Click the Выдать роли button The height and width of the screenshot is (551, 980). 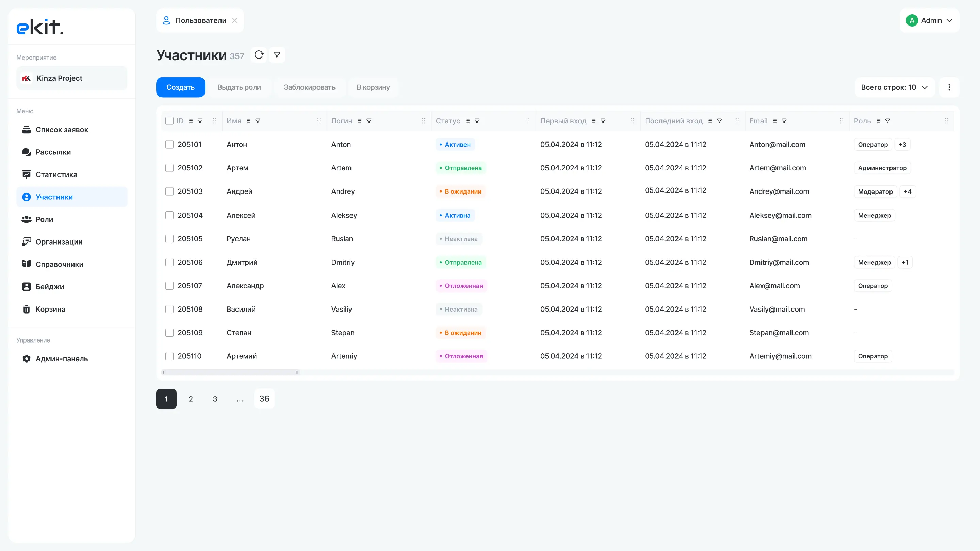coord(239,87)
